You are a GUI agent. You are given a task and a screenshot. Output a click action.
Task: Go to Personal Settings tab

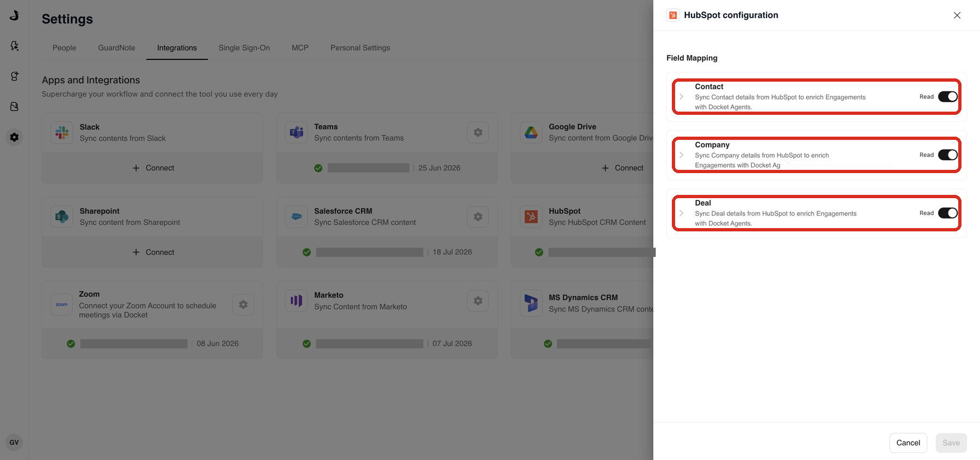360,48
